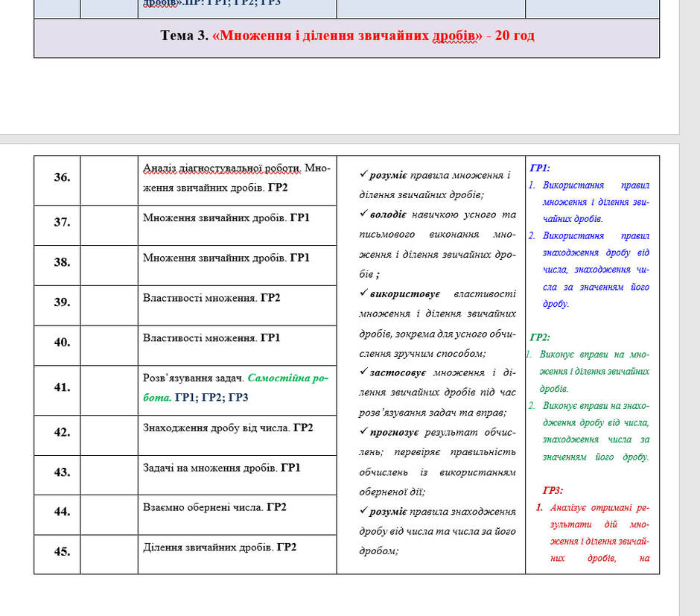This screenshot has width=700, height=616.
Task: Click the heading «Множення і ділення звичайних дробів»
Action: tap(347, 35)
